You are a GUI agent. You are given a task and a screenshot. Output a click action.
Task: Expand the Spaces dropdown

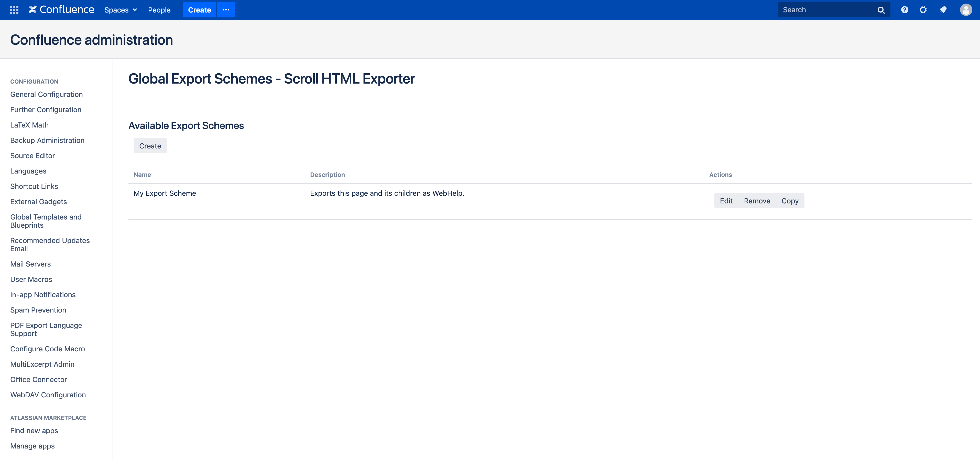click(120, 10)
